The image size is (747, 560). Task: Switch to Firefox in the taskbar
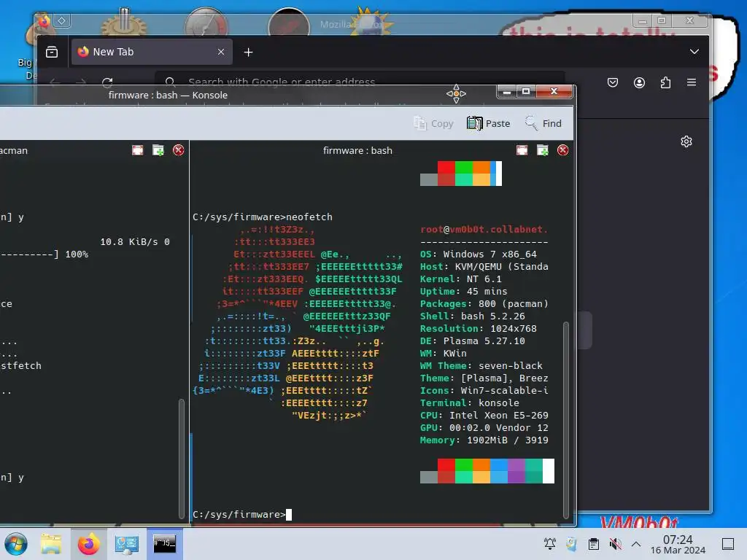point(88,544)
